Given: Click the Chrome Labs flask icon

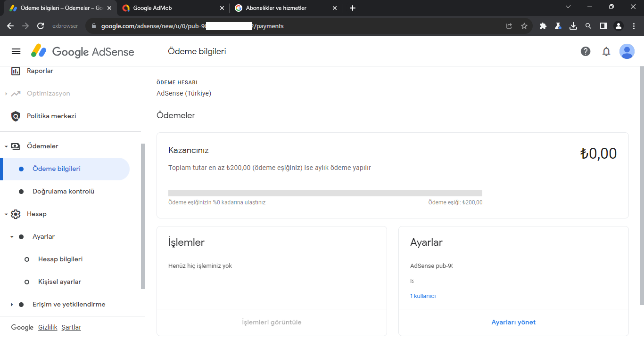Looking at the screenshot, I should point(558,26).
